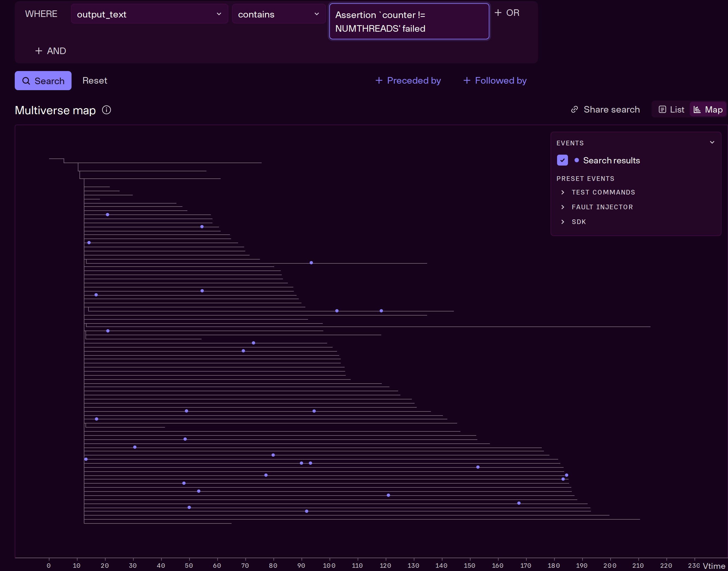Select the search result dot near vtime 102
Viewport: 728px width, 571px height.
pyautogui.click(x=337, y=311)
